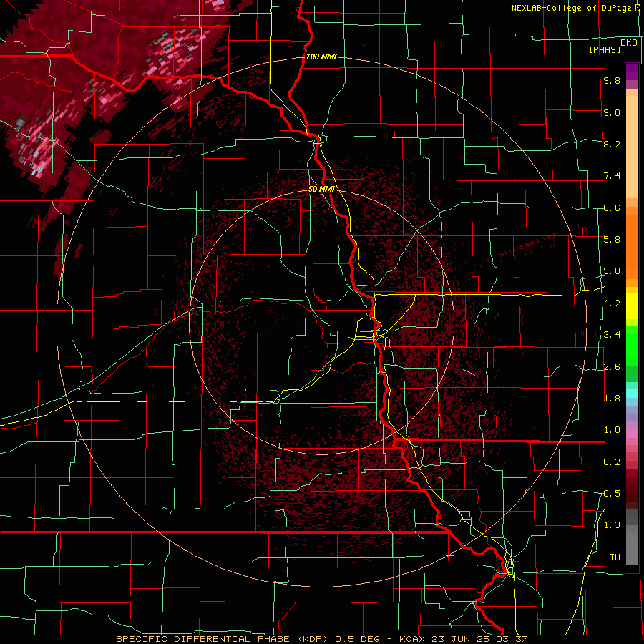Click the yellow band of the color bar

point(632,306)
